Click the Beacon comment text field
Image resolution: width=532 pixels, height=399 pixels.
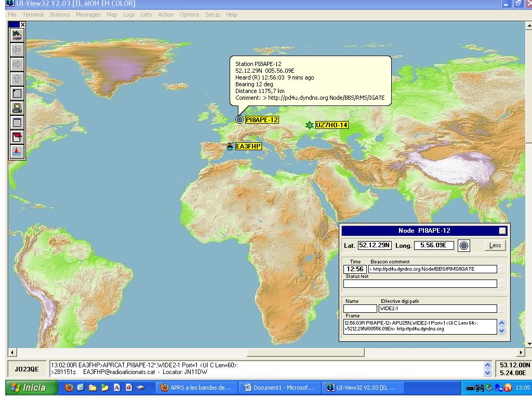point(432,269)
